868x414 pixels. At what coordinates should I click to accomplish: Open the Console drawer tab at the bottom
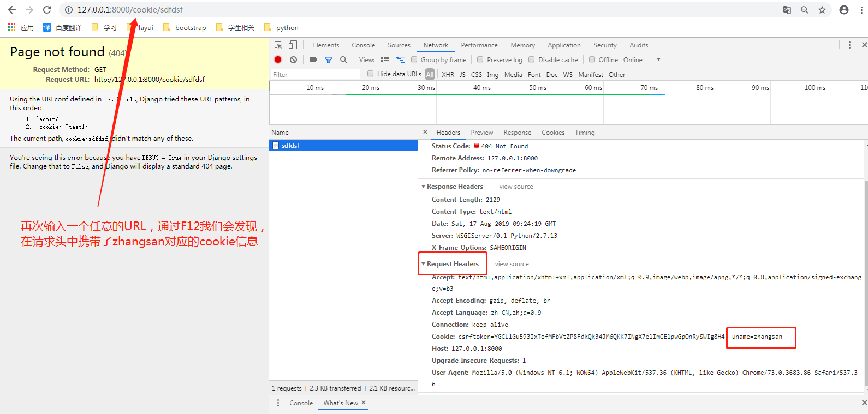(x=301, y=403)
